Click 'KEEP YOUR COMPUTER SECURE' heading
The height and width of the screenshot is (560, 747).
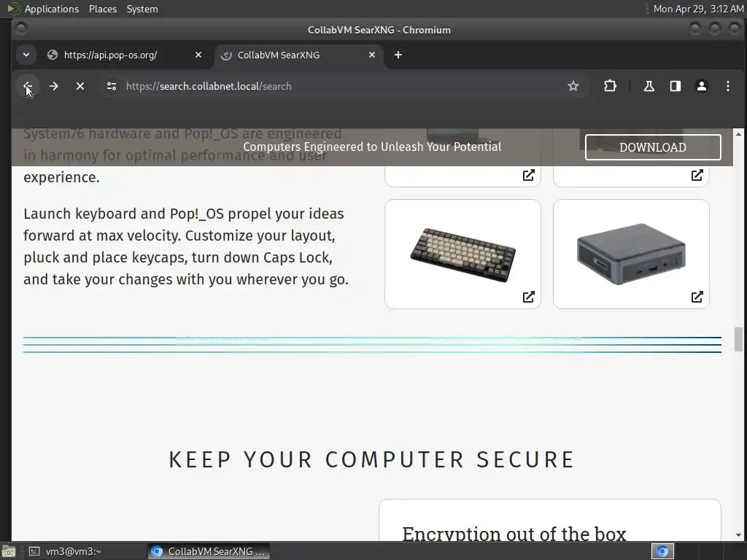pos(372,460)
